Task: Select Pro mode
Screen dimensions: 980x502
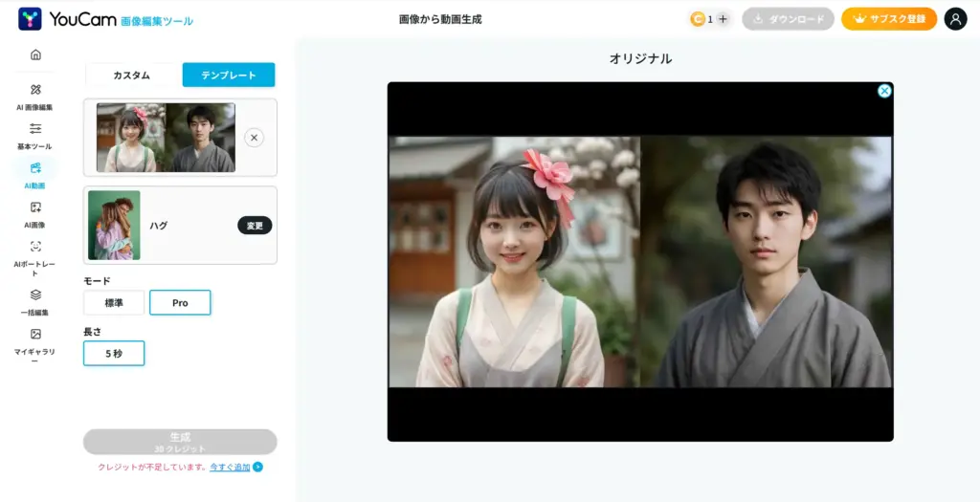Action: coord(180,303)
